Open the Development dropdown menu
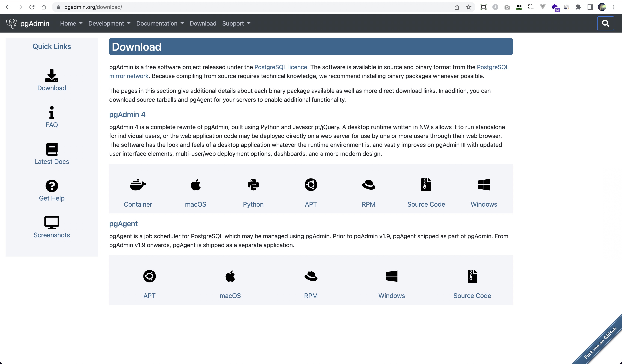Screen dimensions: 622x364 109,23
